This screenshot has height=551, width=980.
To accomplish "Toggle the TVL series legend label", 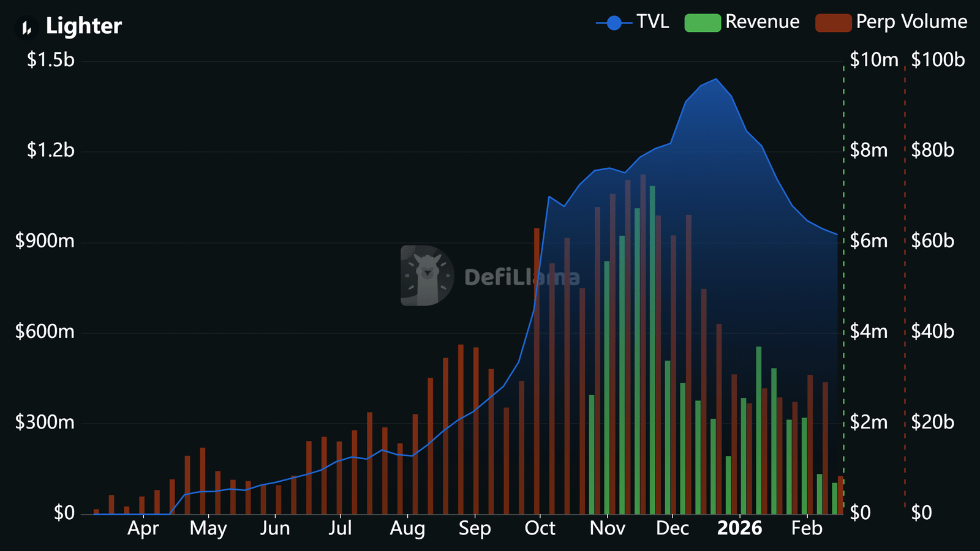I will pyautogui.click(x=652, y=22).
